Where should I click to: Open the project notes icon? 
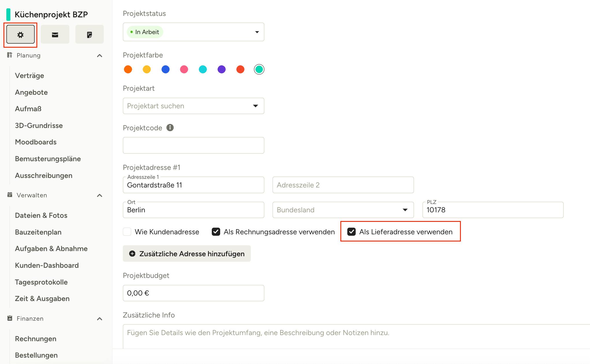click(x=90, y=35)
